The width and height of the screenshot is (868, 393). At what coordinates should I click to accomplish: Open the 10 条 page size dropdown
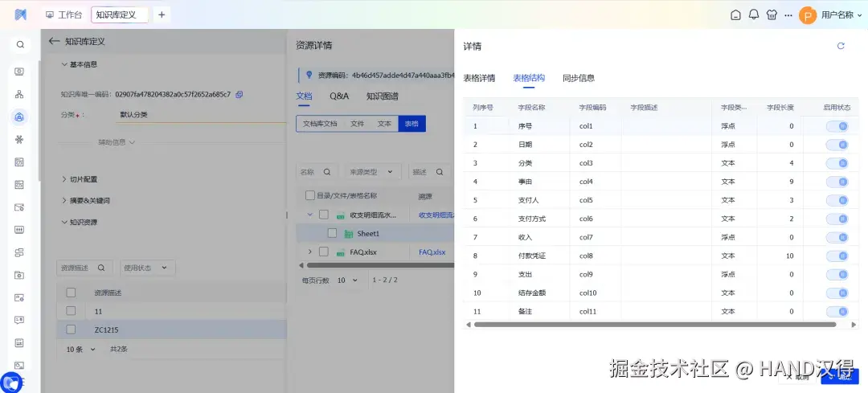pyautogui.click(x=81, y=350)
